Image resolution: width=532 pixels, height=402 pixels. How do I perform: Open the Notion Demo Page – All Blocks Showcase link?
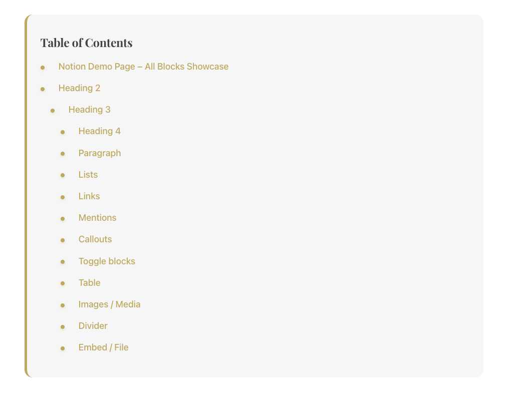[143, 66]
